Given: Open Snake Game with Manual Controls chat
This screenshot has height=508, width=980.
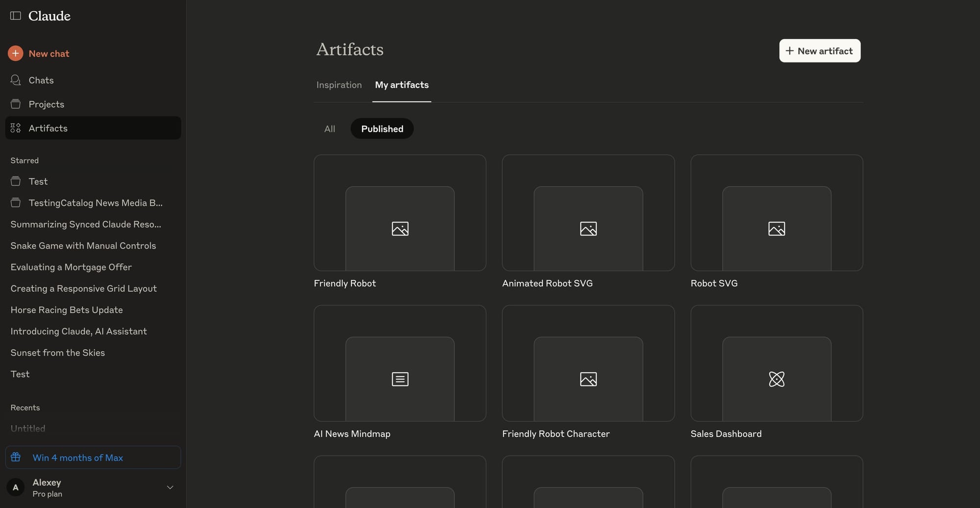Looking at the screenshot, I should click(x=83, y=246).
